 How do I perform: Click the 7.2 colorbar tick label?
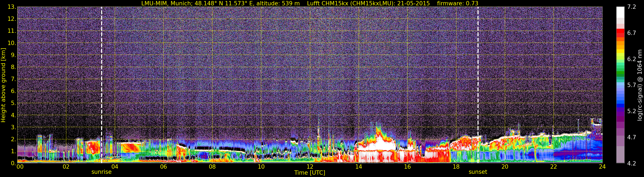(632, 7)
